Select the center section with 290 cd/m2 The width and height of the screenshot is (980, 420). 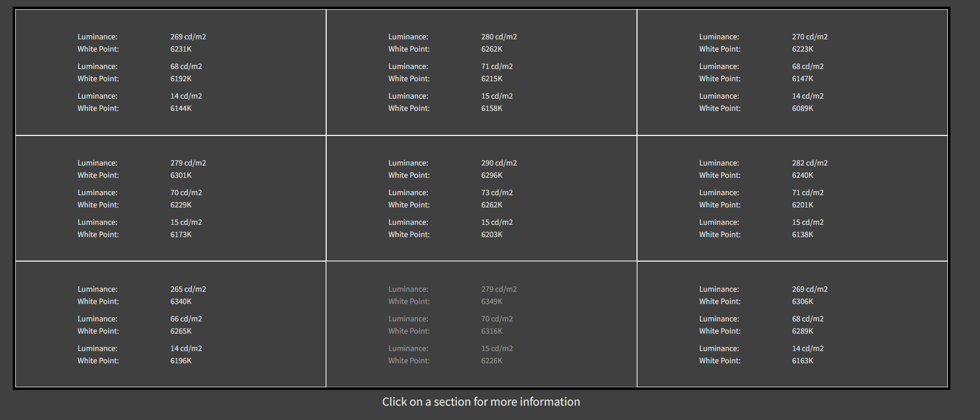click(481, 198)
